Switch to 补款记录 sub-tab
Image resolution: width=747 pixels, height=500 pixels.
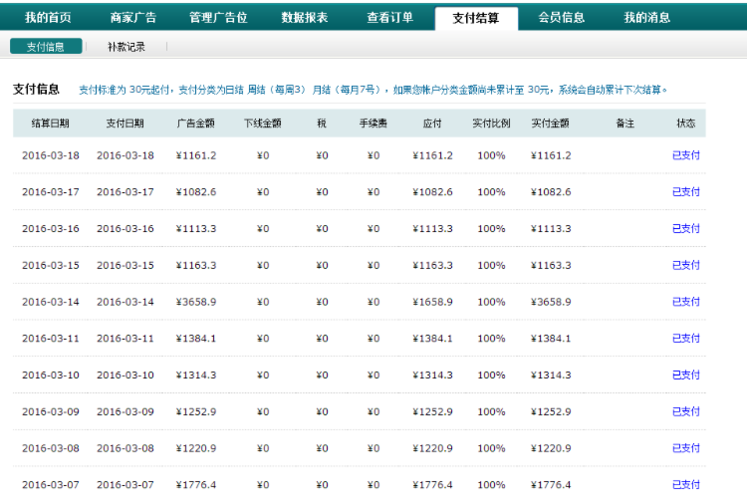[x=126, y=47]
